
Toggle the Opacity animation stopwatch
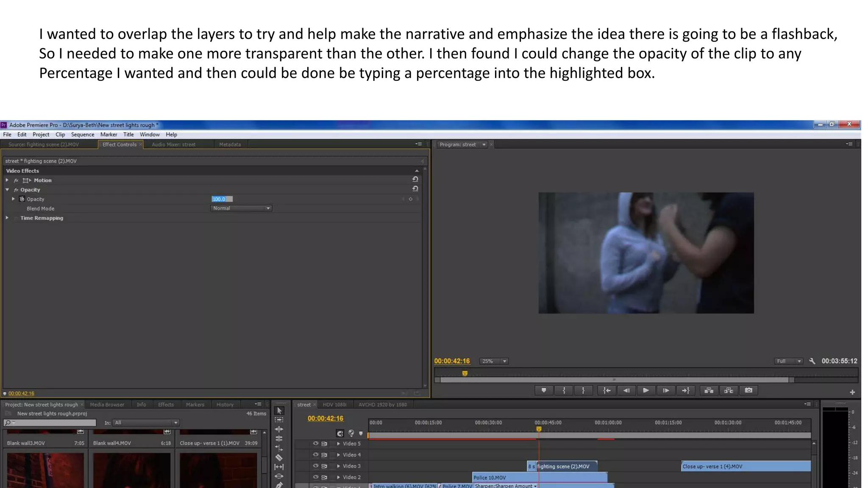click(22, 199)
